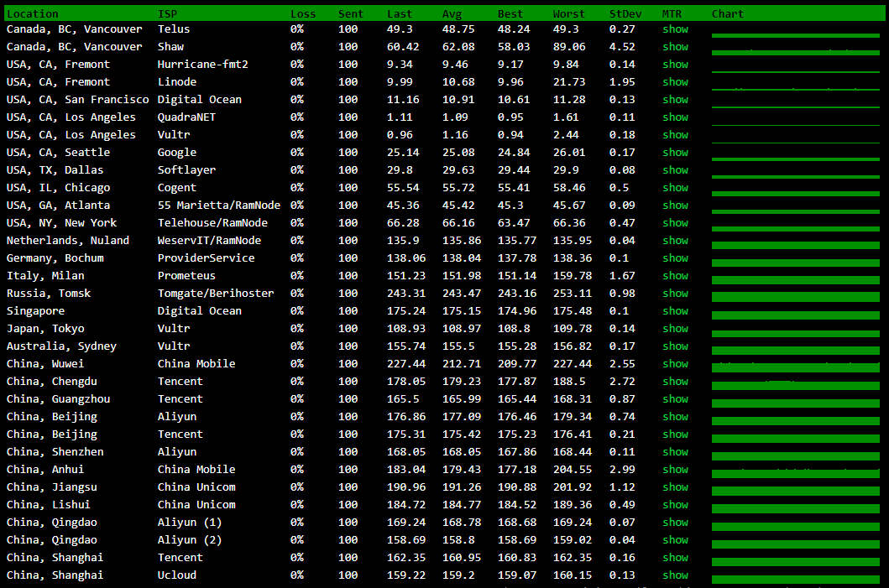889x588 pixels.
Task: Select location cell Netherlands, Nuland
Action: click(67, 240)
